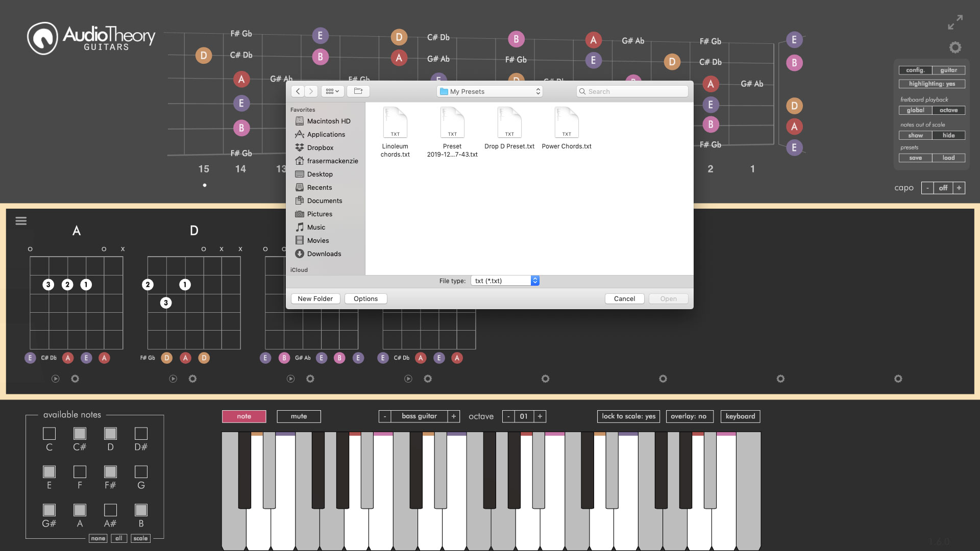Screen dimensions: 980x551
Task: Click the Search field in dialog
Action: tap(632, 91)
